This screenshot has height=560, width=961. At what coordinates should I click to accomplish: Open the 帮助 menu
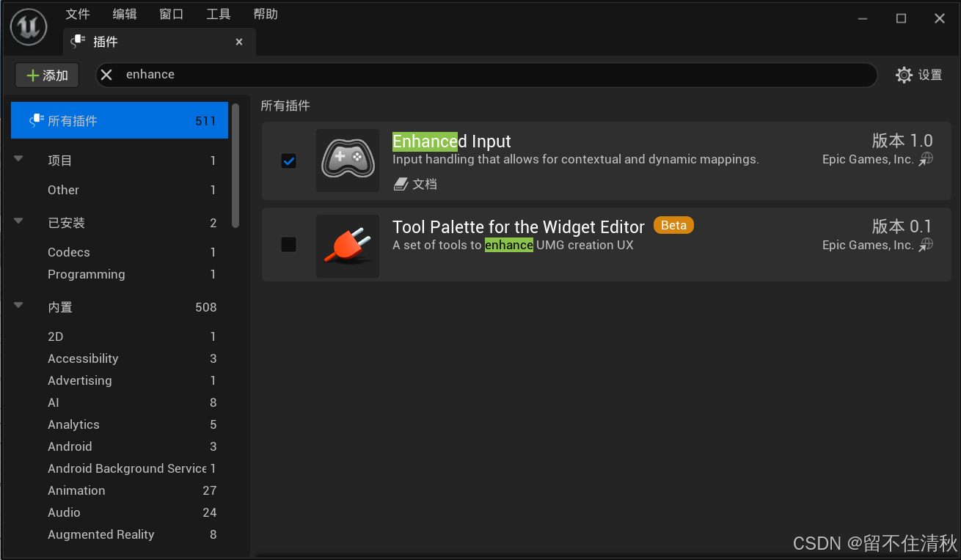pos(266,14)
